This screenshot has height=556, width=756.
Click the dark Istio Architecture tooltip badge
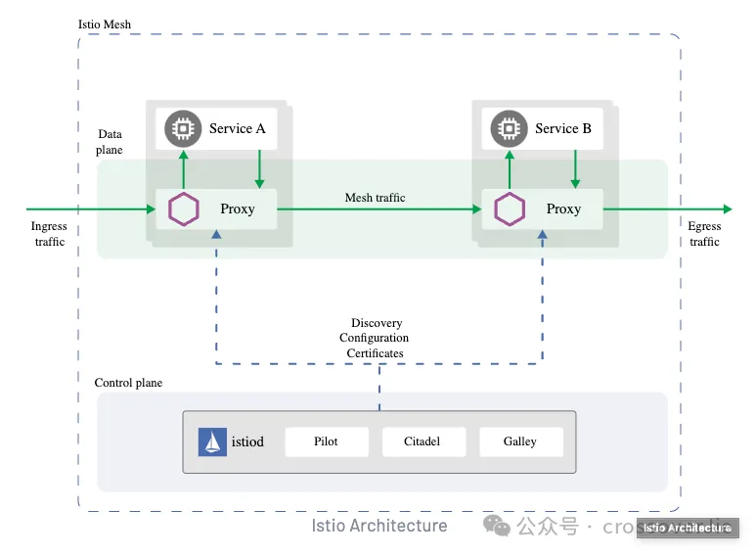point(688,528)
